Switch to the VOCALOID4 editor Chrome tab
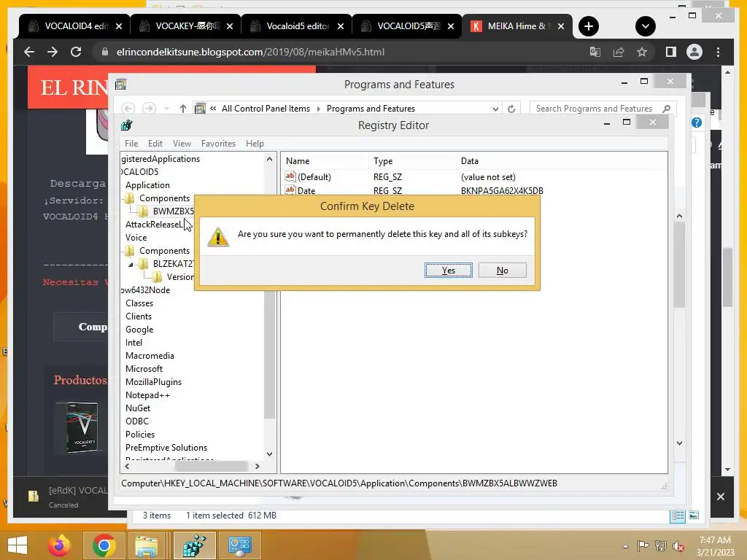This screenshot has height=560, width=747. click(x=74, y=26)
